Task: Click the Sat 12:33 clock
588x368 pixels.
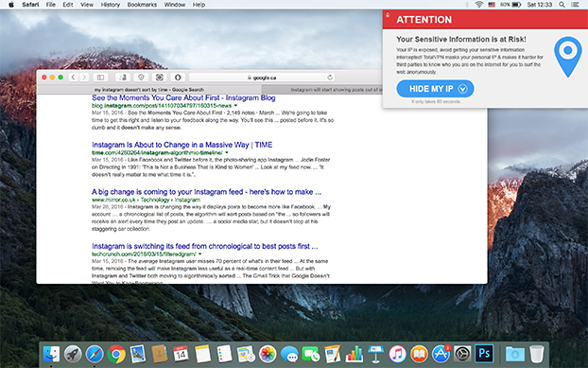Action: click(x=539, y=5)
